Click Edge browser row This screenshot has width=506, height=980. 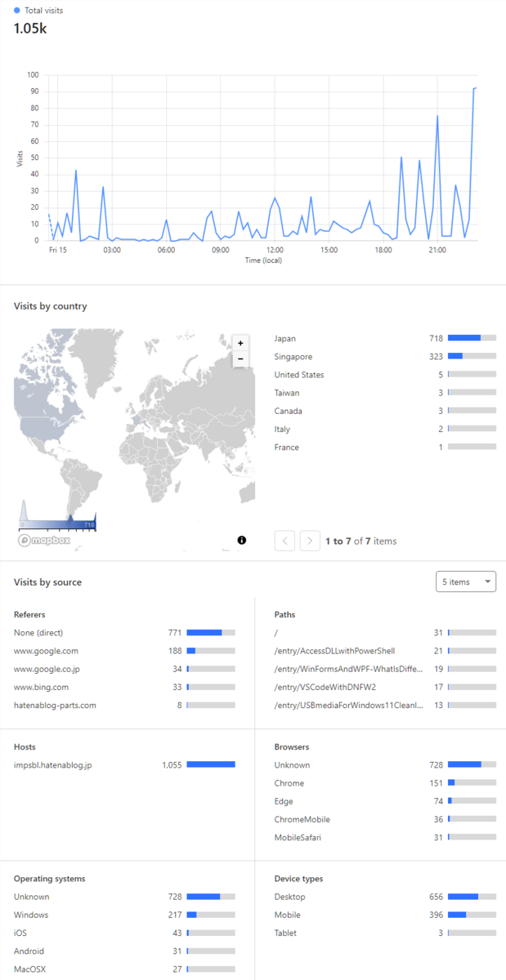385,801
